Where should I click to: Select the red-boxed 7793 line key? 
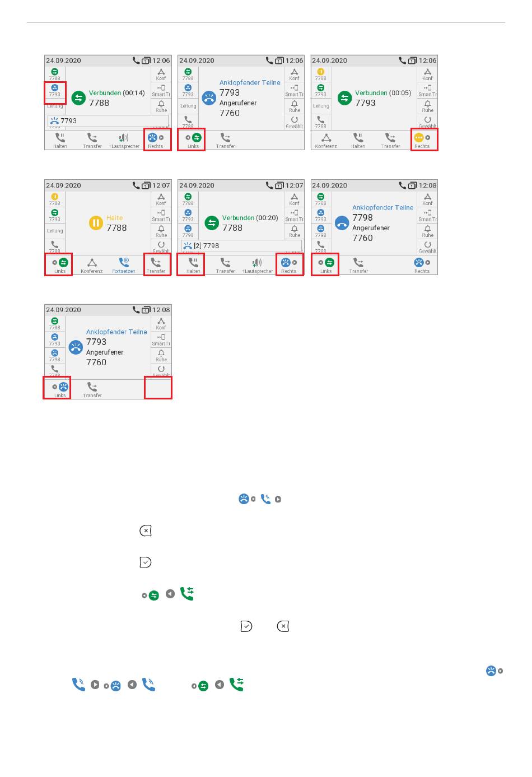point(55,92)
